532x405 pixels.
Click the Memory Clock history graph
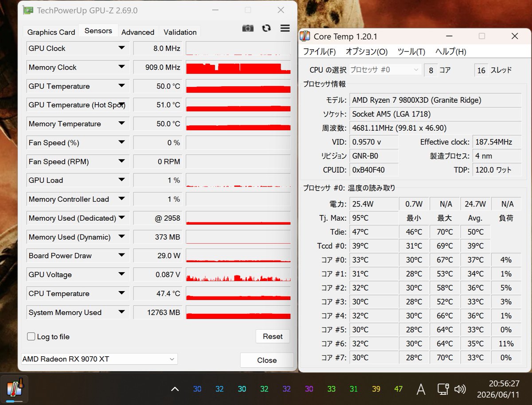point(238,67)
